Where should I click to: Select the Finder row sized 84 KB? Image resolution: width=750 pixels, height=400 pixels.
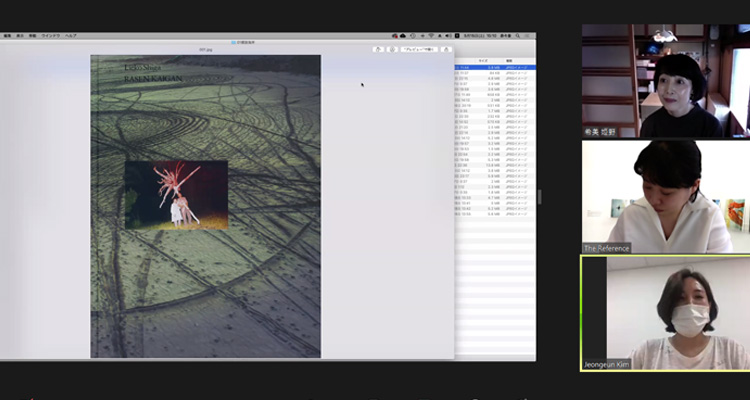point(495,73)
